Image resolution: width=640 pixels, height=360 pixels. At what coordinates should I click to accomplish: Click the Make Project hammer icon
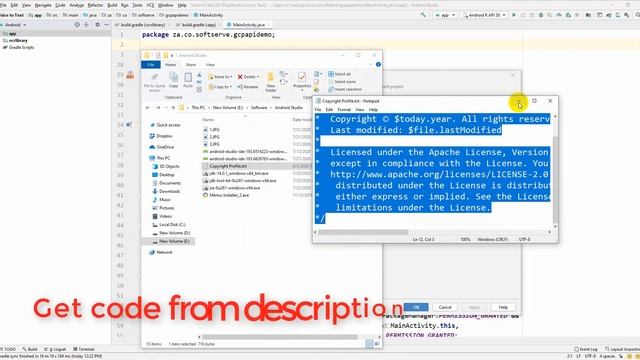(x=423, y=15)
